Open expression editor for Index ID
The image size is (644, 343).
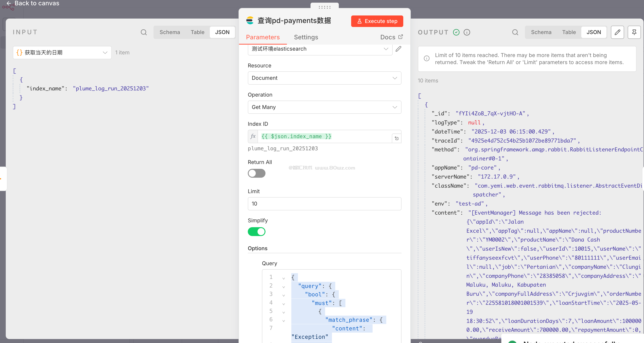tap(396, 138)
